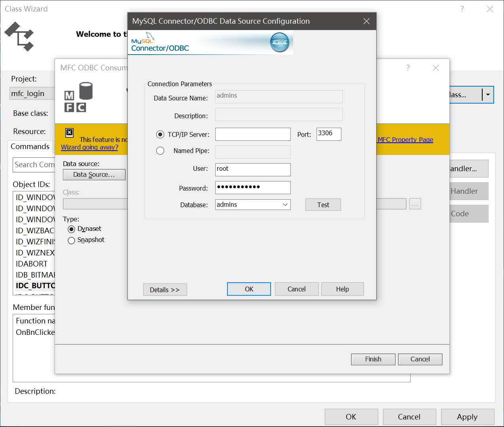Click the help question mark in the Class Wizard title bar

pos(462,9)
